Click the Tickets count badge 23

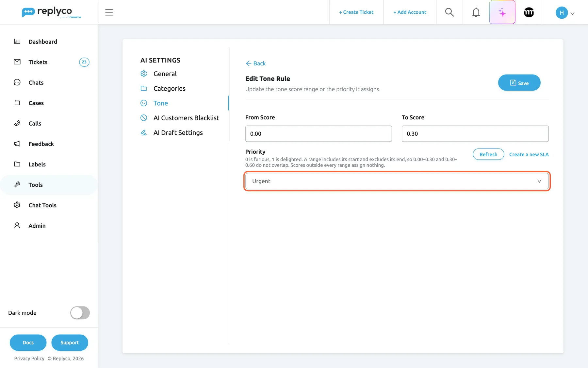pos(84,62)
